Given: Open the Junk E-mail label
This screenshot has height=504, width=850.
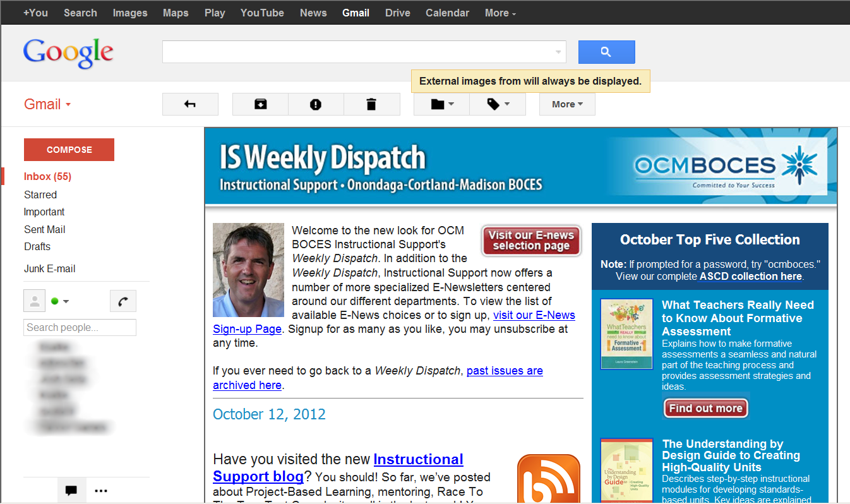Looking at the screenshot, I should coord(50,268).
